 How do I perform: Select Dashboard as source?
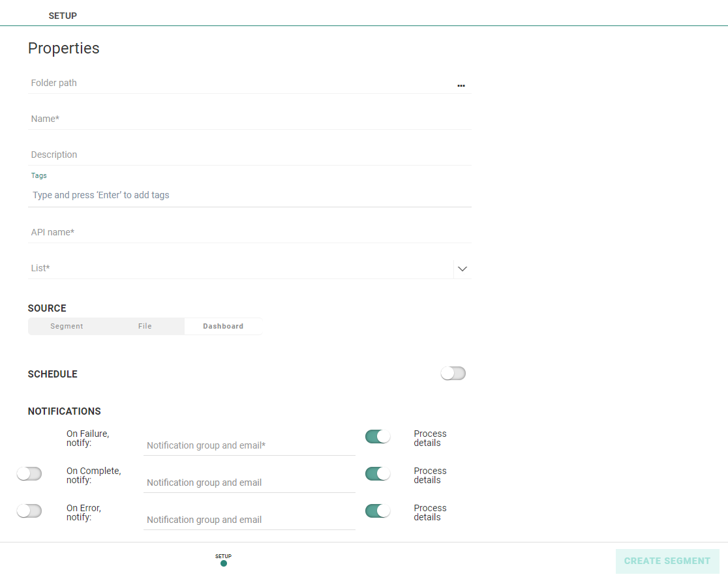(x=223, y=326)
